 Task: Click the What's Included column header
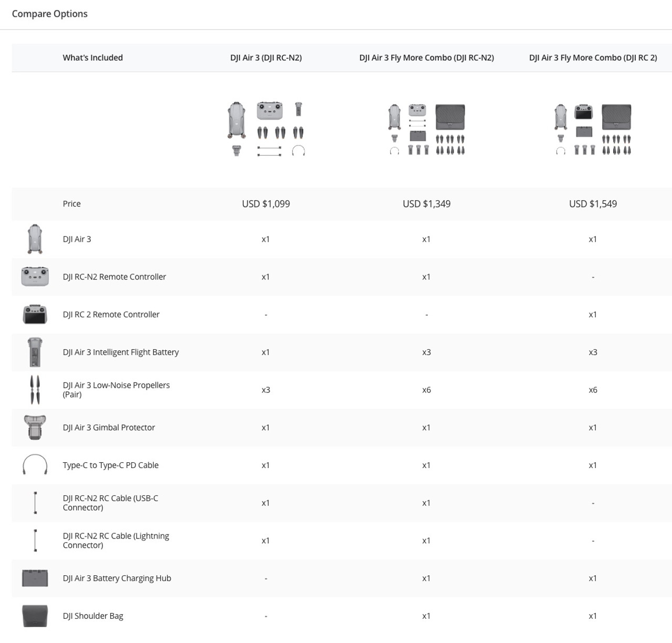93,58
